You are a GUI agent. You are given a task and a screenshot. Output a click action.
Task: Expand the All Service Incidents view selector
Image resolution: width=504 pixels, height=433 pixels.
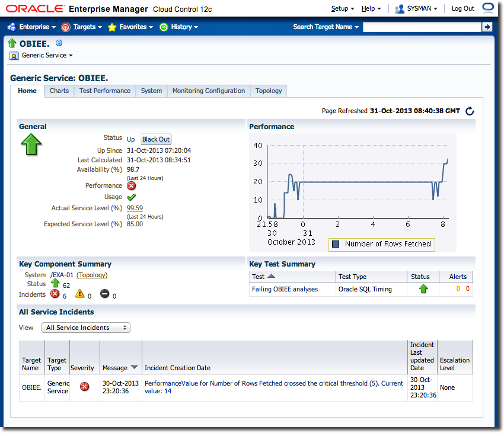click(x=86, y=328)
